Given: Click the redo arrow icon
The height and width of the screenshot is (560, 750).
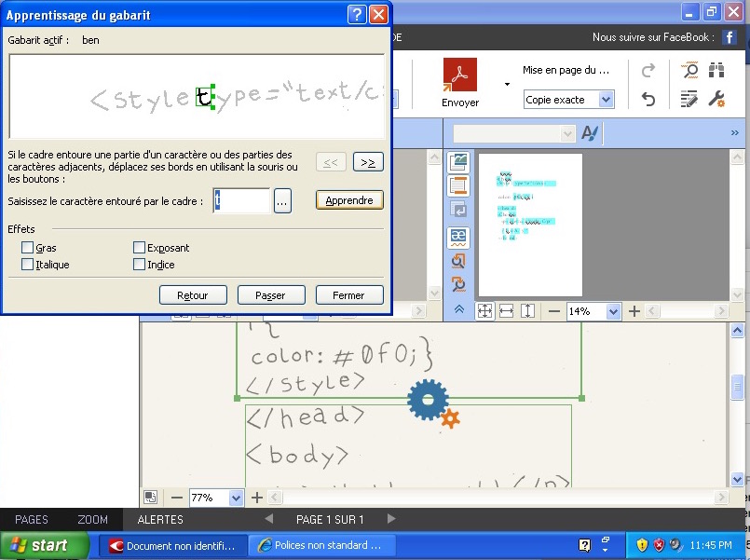Looking at the screenshot, I should 648,71.
